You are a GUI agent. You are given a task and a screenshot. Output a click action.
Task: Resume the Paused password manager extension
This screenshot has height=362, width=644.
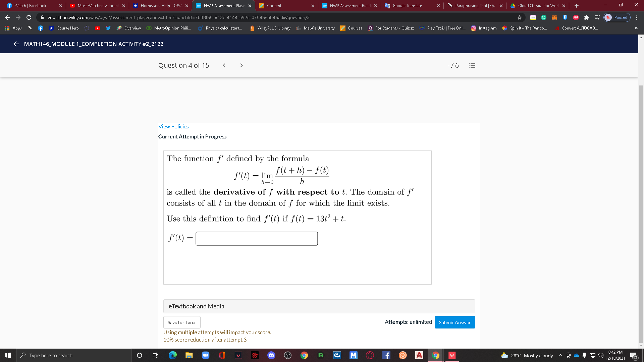pos(617,17)
